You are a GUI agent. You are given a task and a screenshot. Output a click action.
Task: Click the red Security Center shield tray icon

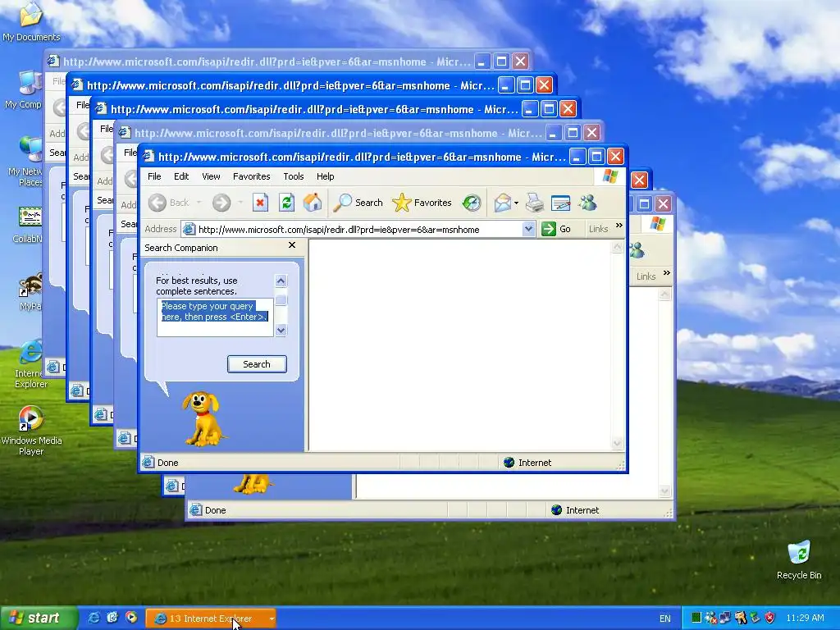point(769,618)
